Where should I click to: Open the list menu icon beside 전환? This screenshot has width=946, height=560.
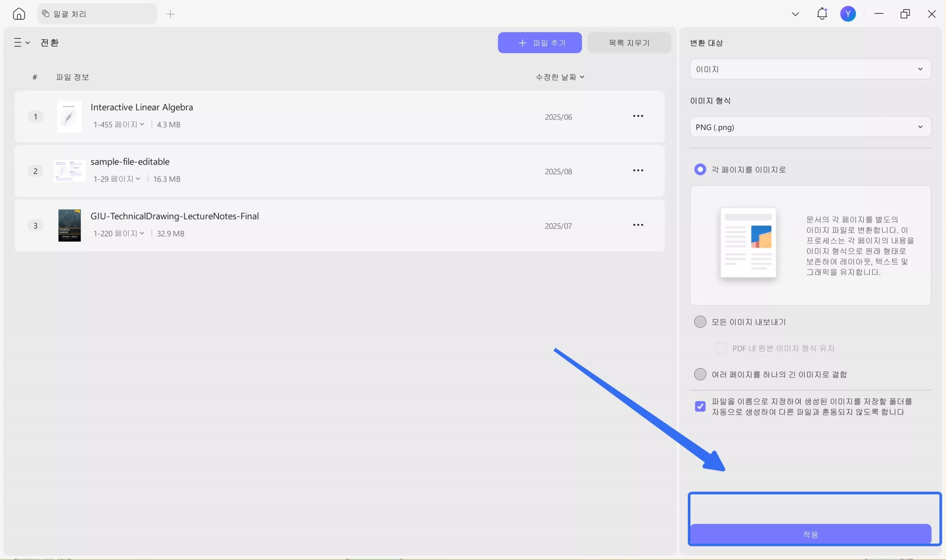coord(21,42)
